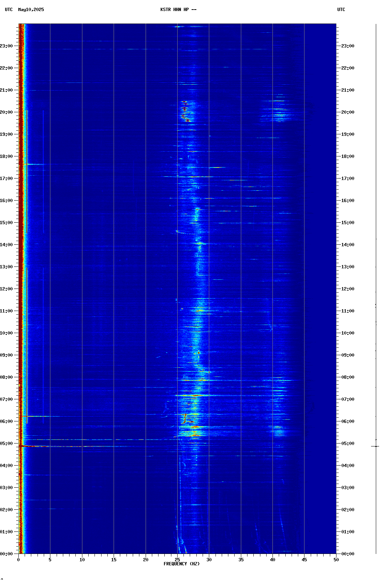The image size is (392, 583).
Task: Click '09:00' on the right time axis
Action: [348, 355]
